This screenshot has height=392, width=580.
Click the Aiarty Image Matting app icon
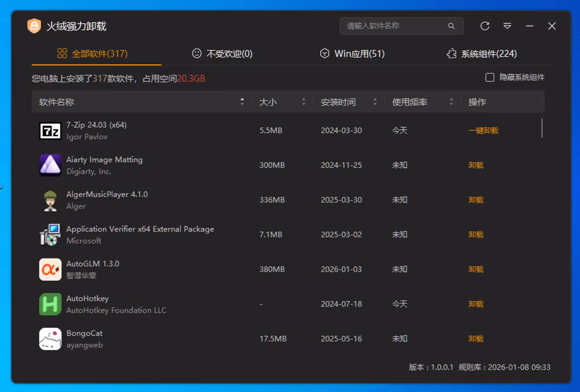[x=50, y=165]
